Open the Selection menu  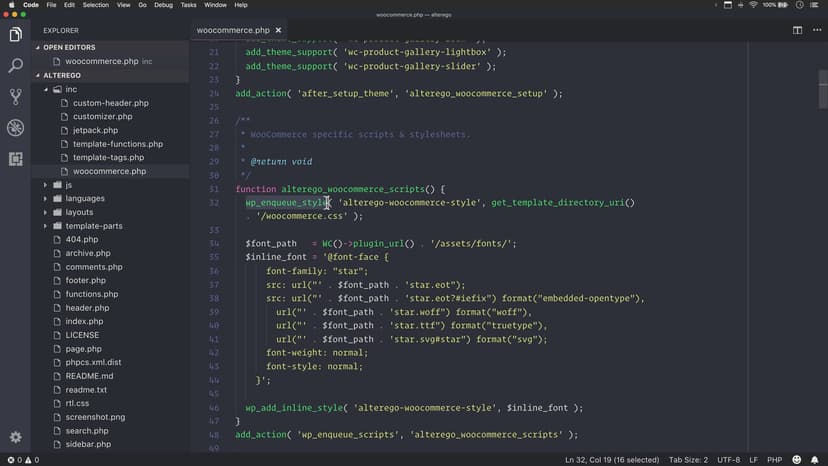pos(96,5)
